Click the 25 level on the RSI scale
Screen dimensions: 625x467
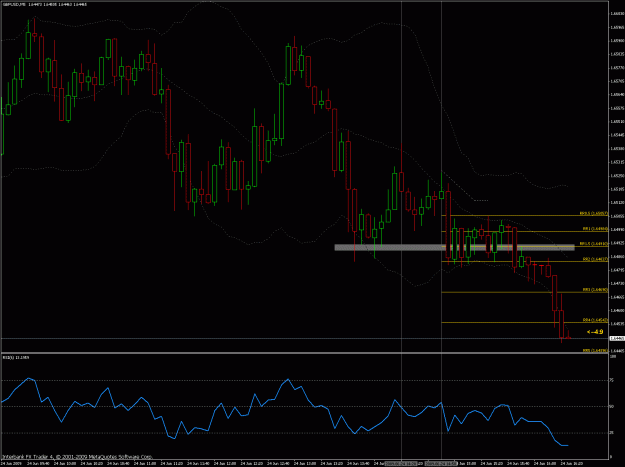point(612,433)
